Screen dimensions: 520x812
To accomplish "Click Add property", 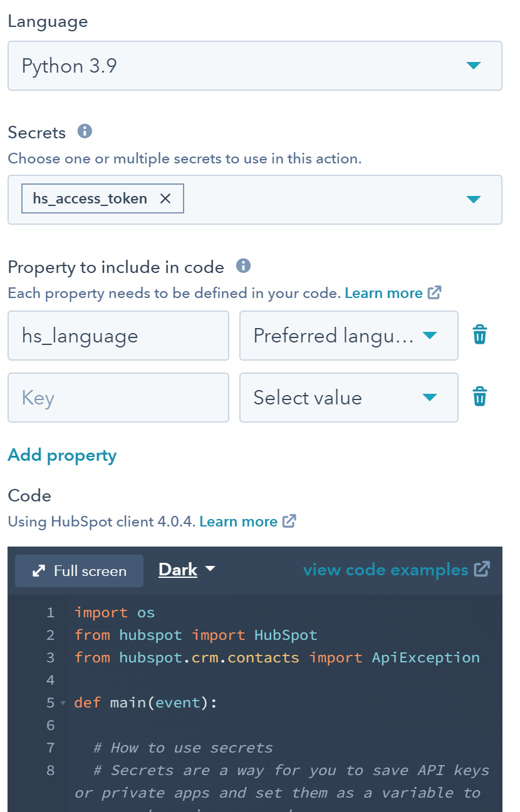I will coord(62,455).
